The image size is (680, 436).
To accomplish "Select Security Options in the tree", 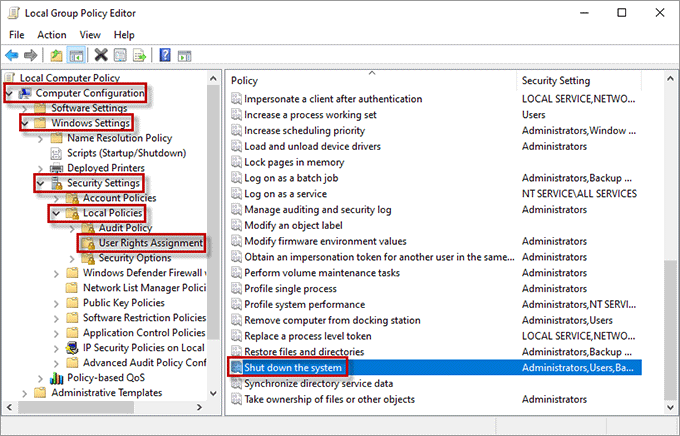I will click(x=135, y=258).
